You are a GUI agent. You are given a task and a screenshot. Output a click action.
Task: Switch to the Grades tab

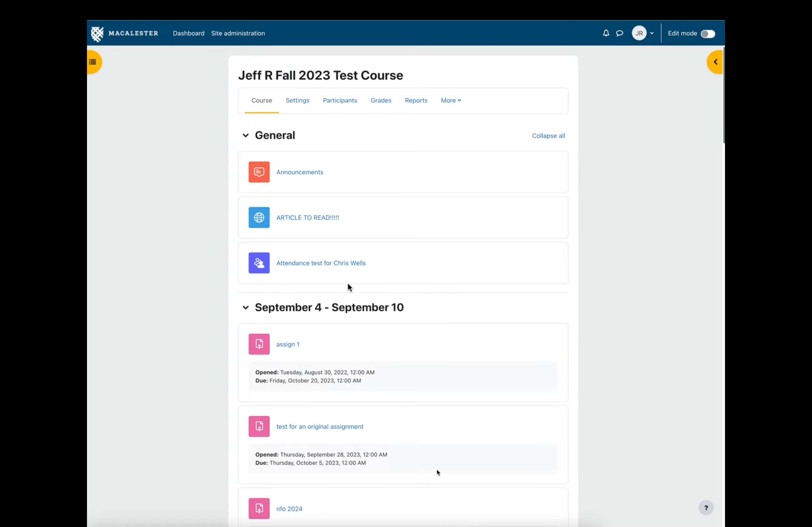[380, 101]
